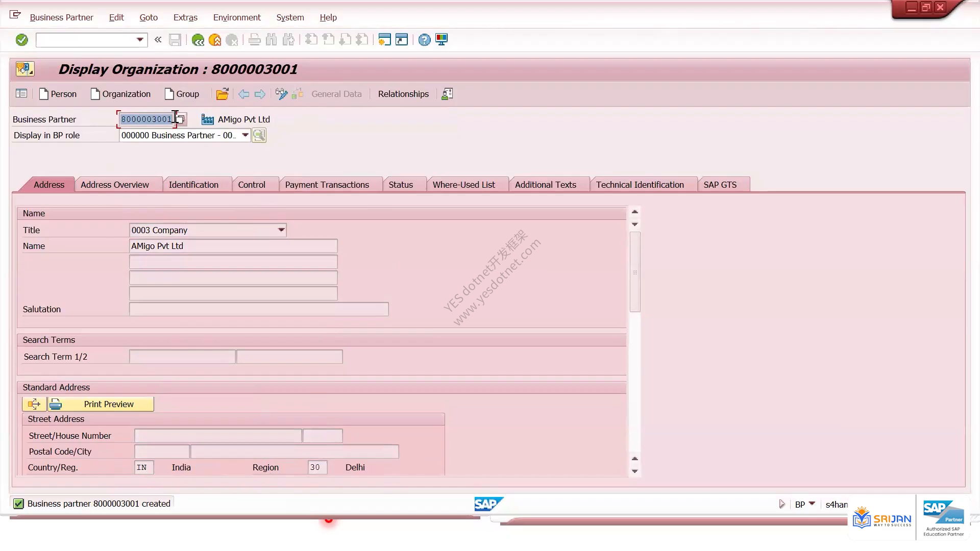980x551 pixels.
Task: Open the Environment menu
Action: click(237, 17)
